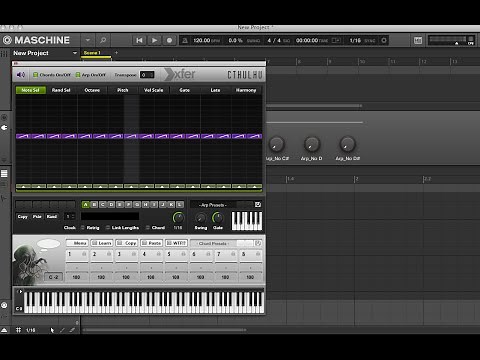
Task: Click the 1/16 sync grid value
Action: coord(355,40)
